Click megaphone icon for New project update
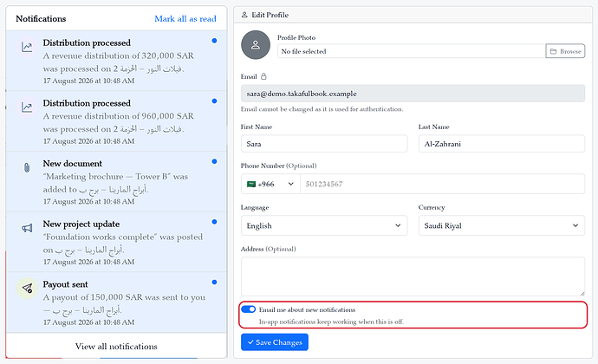598x364 pixels. tap(27, 228)
